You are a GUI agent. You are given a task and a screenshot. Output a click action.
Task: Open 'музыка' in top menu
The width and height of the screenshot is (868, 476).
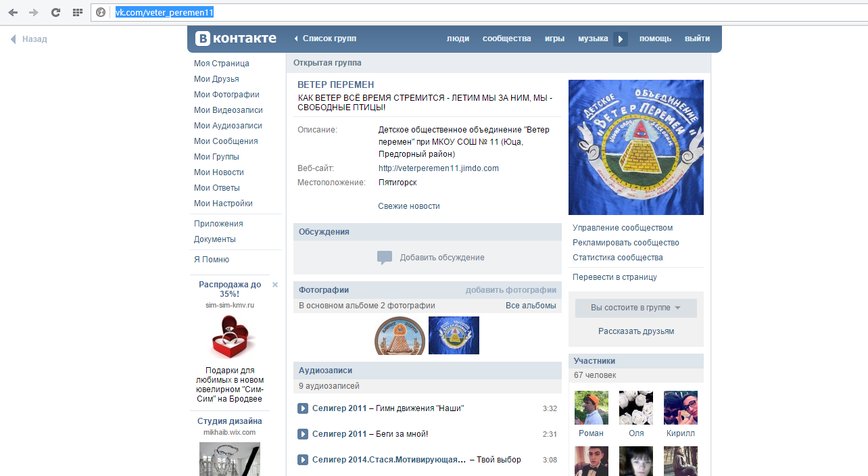tap(593, 39)
